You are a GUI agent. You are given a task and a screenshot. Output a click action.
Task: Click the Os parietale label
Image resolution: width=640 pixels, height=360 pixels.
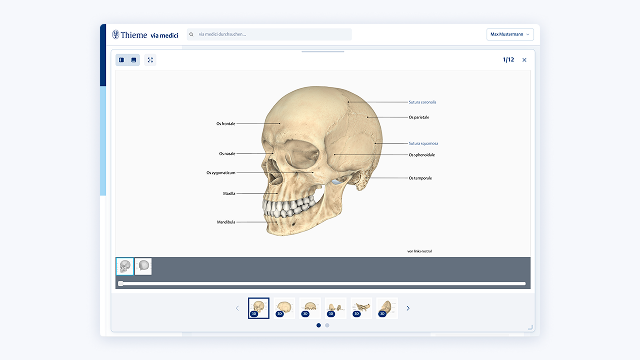(419, 117)
